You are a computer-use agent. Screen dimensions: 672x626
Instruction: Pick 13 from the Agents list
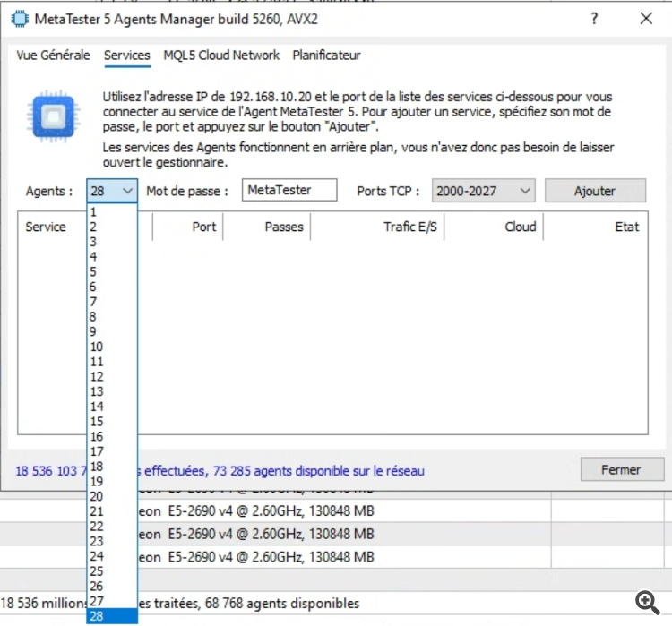tap(112, 391)
